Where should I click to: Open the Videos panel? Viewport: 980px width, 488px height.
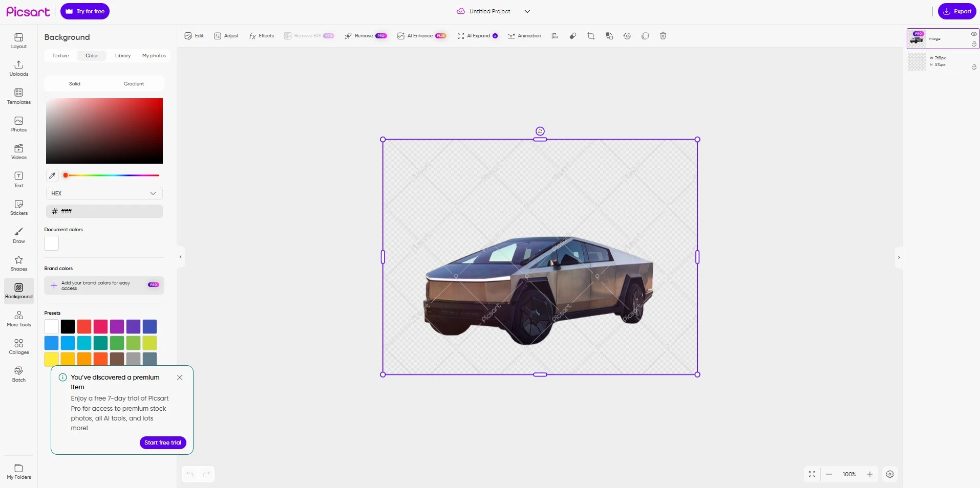click(x=19, y=152)
